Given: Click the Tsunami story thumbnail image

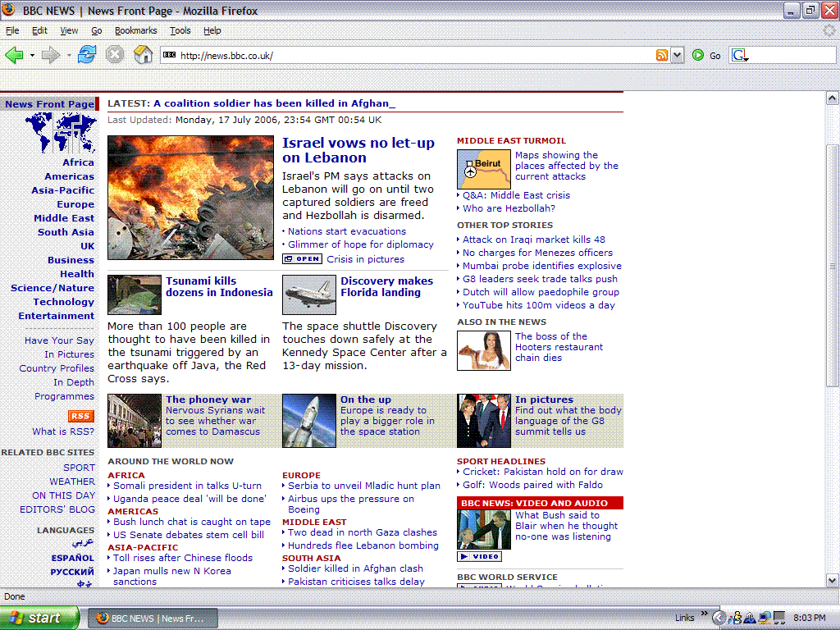Looking at the screenshot, I should pos(135,294).
